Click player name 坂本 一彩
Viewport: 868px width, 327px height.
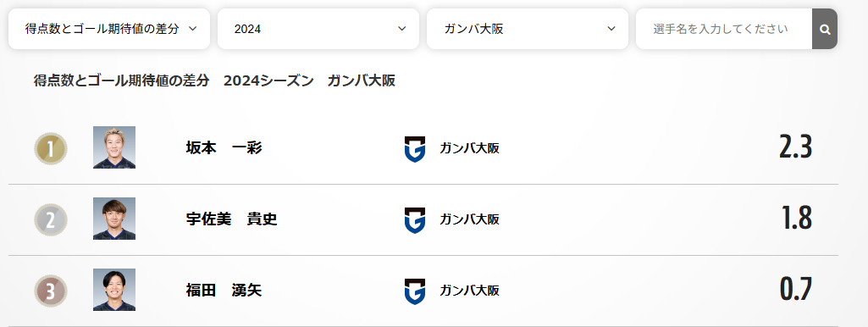tap(224, 148)
